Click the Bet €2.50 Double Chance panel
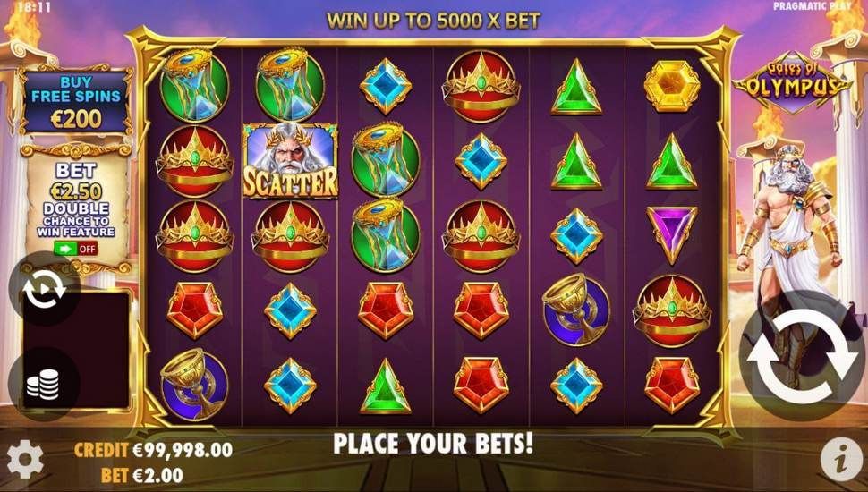The image size is (868, 492). coord(76,208)
